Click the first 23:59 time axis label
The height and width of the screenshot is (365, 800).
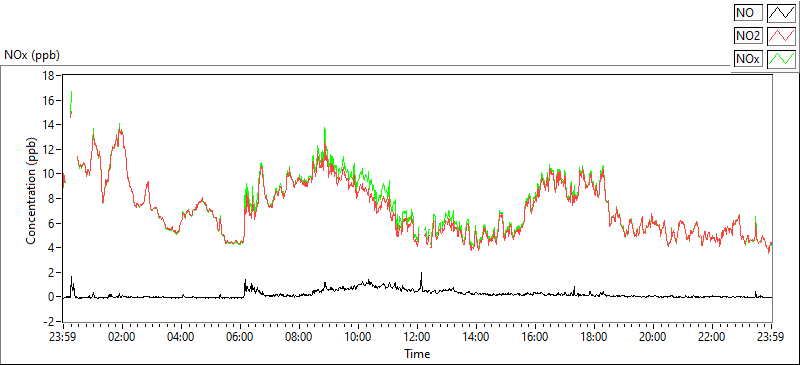tap(63, 337)
